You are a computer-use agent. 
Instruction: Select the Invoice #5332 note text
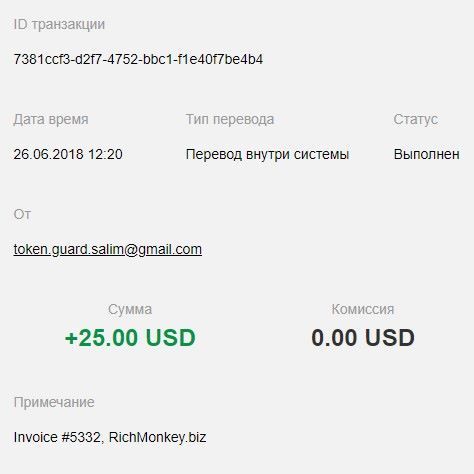[x=57, y=437]
